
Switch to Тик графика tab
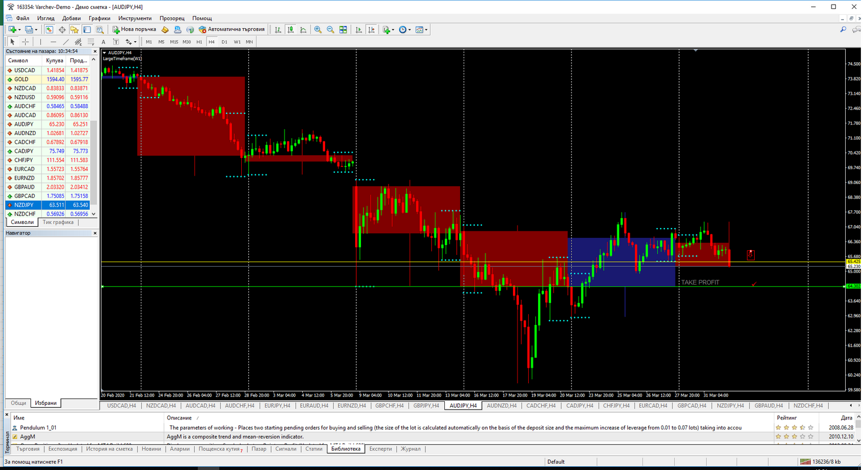coord(58,222)
